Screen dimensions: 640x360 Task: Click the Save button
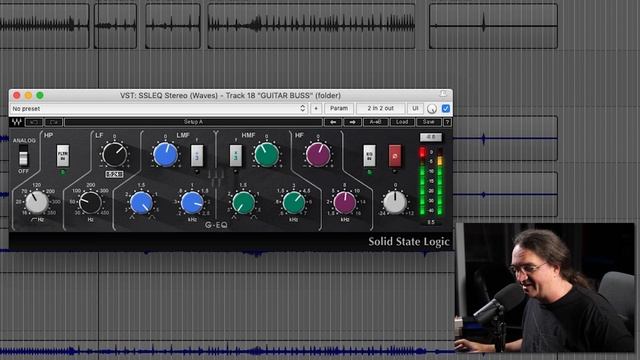tap(429, 122)
